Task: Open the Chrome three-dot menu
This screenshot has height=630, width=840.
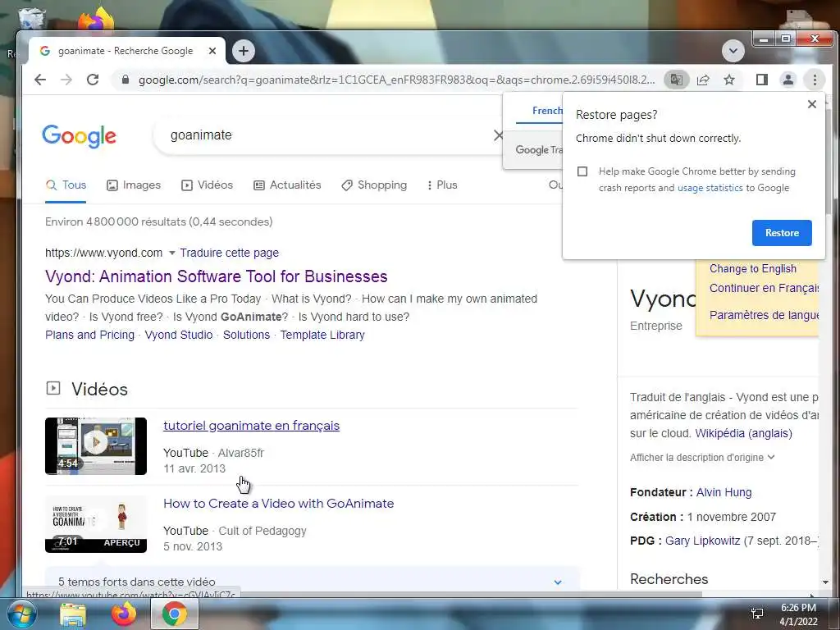Action: click(815, 80)
